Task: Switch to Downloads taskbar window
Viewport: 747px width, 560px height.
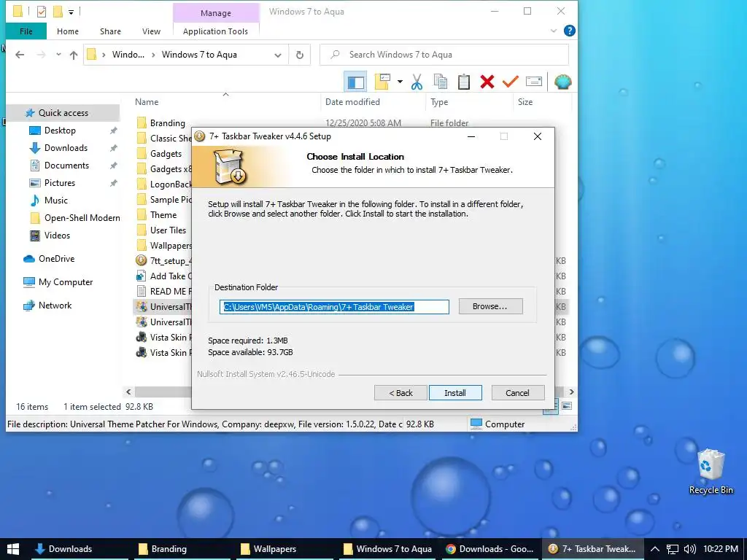Action: [x=80, y=549]
